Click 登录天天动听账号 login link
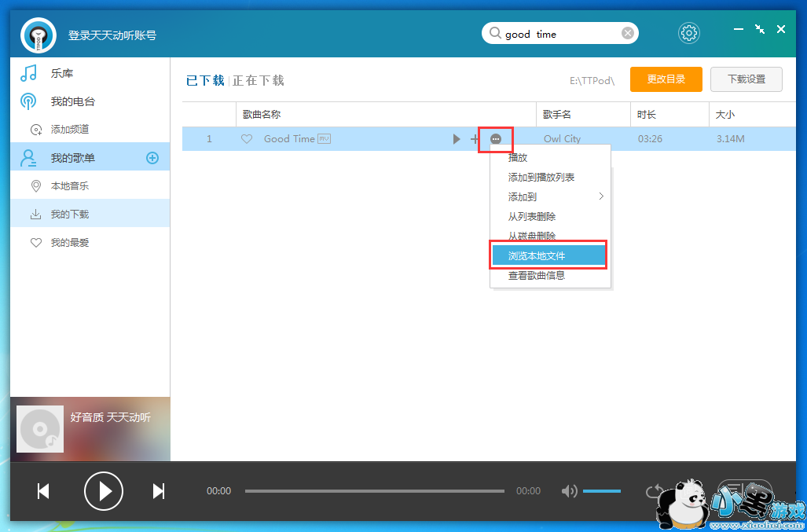The width and height of the screenshot is (807, 532). tap(112, 35)
